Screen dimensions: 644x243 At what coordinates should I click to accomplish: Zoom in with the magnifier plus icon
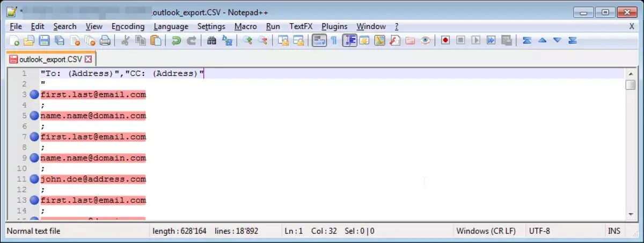(x=247, y=40)
